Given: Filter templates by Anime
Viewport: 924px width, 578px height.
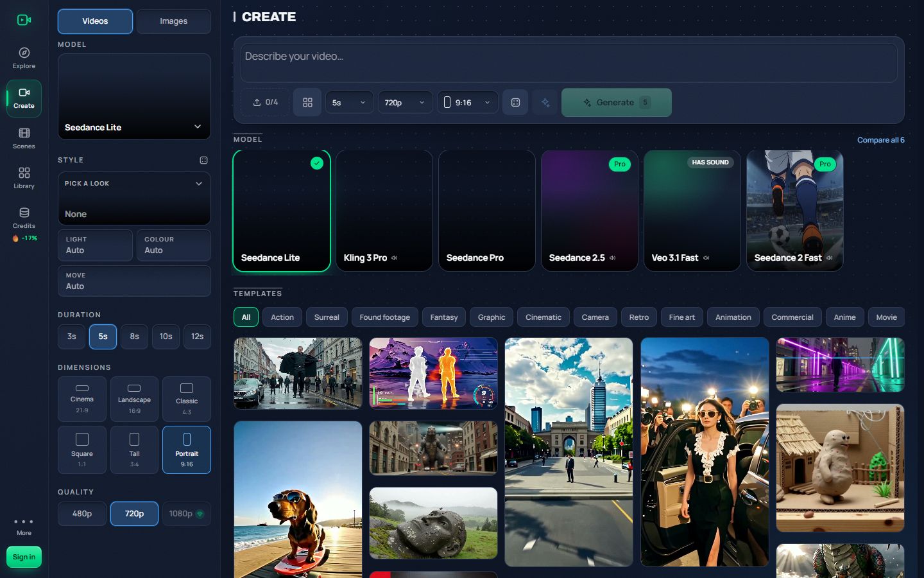Looking at the screenshot, I should [844, 317].
